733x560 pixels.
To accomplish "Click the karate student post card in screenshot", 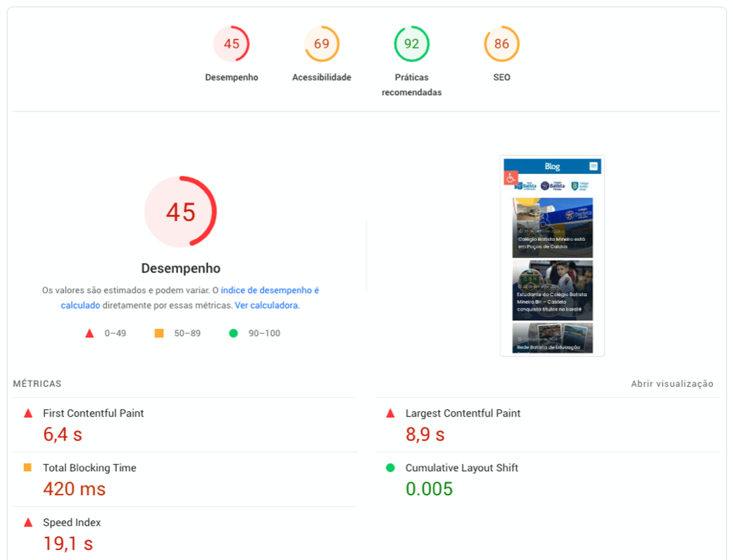I will point(552,290).
